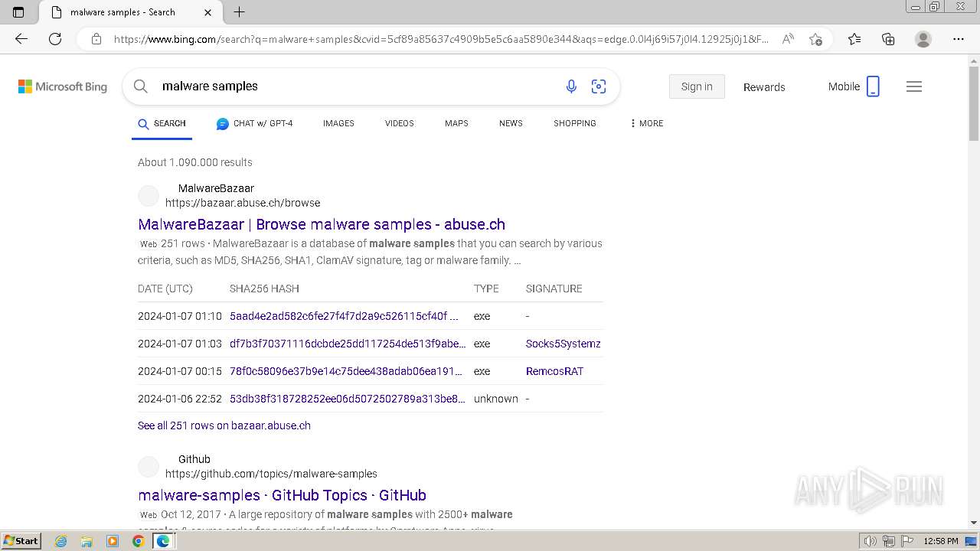The height and width of the screenshot is (551, 980).
Task: Launch Google Chrome from taskbar
Action: click(138, 541)
